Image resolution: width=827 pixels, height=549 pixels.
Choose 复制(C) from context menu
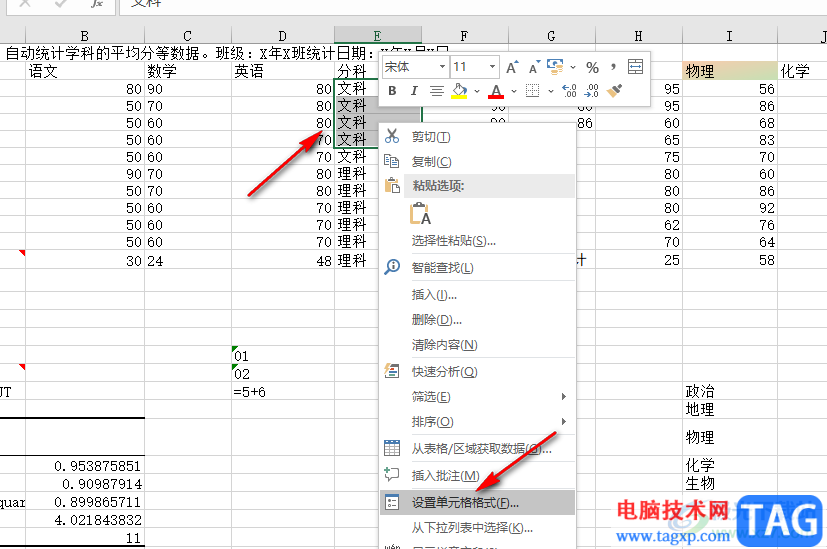(477, 162)
